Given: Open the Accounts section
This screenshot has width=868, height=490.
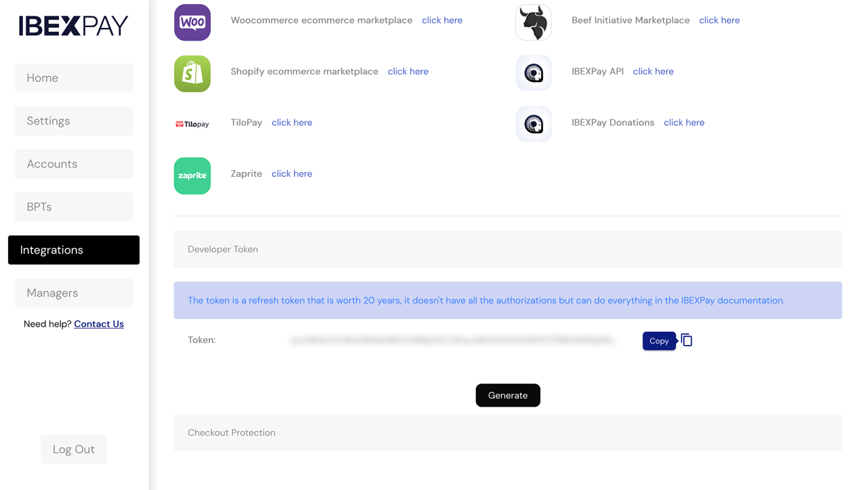Looking at the screenshot, I should pyautogui.click(x=73, y=163).
